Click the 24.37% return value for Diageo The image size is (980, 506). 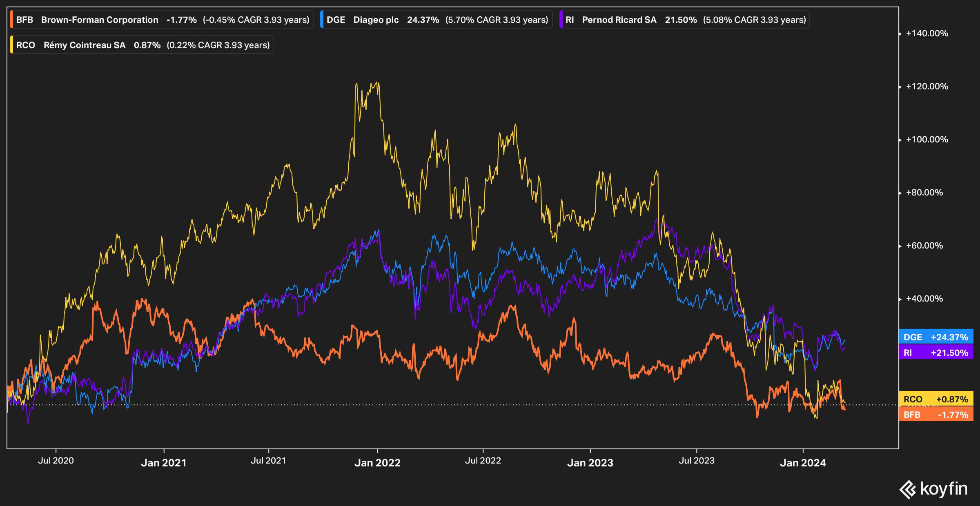click(x=423, y=20)
